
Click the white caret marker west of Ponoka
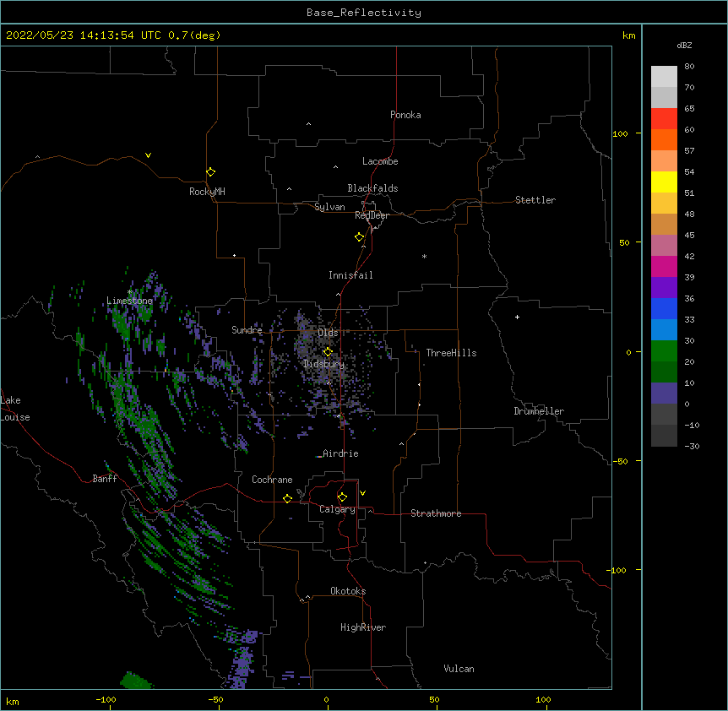click(309, 124)
